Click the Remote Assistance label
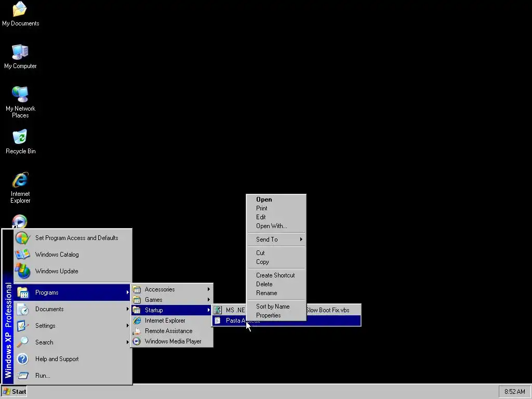Screen dimensions: 532x399 coord(169,331)
